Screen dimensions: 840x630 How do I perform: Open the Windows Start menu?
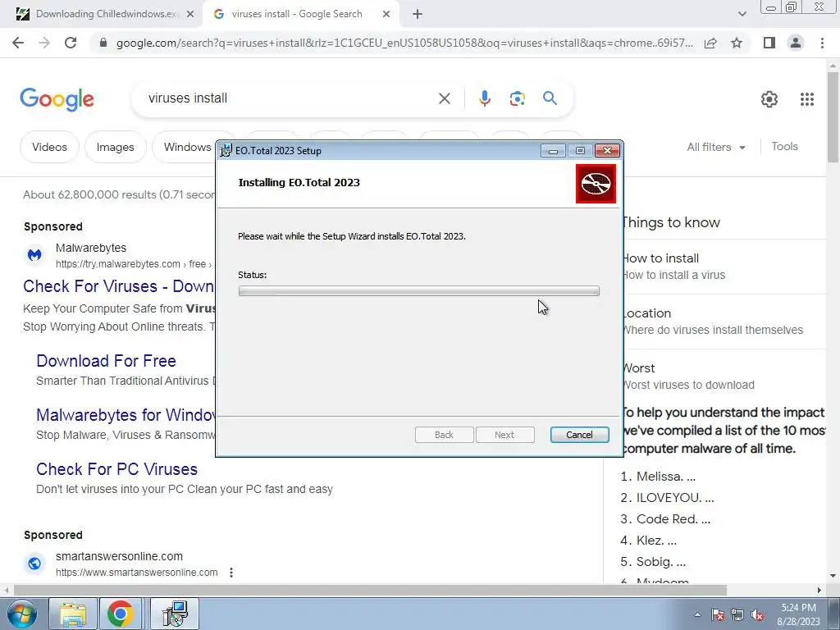pyautogui.click(x=22, y=614)
